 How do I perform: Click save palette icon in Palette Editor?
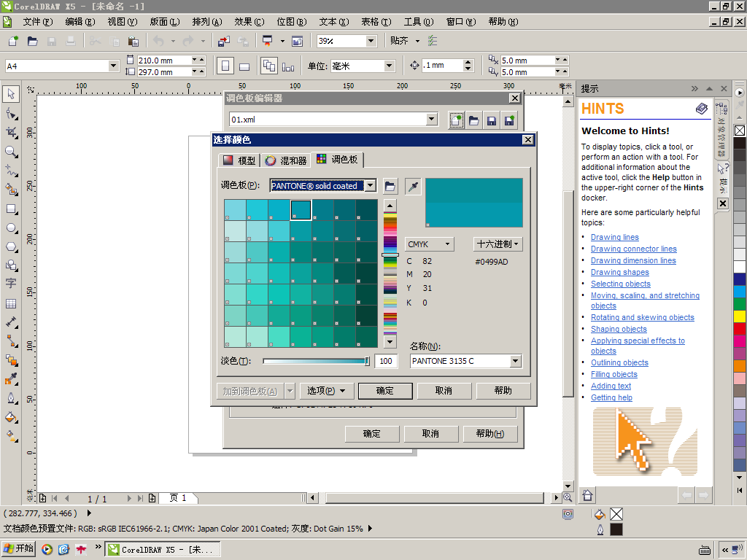click(492, 120)
